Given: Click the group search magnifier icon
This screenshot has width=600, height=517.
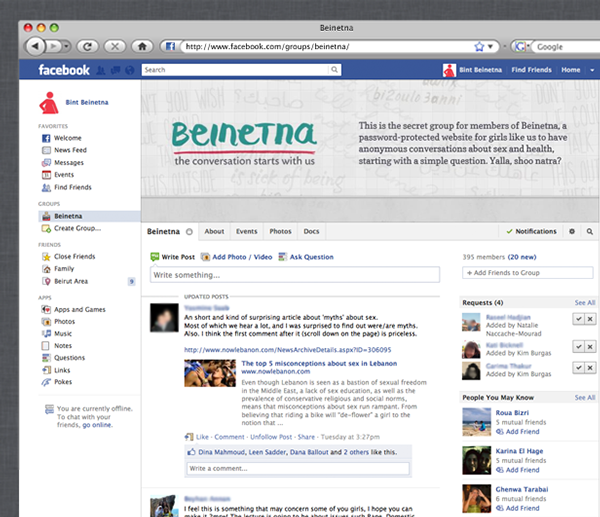Looking at the screenshot, I should (x=589, y=231).
